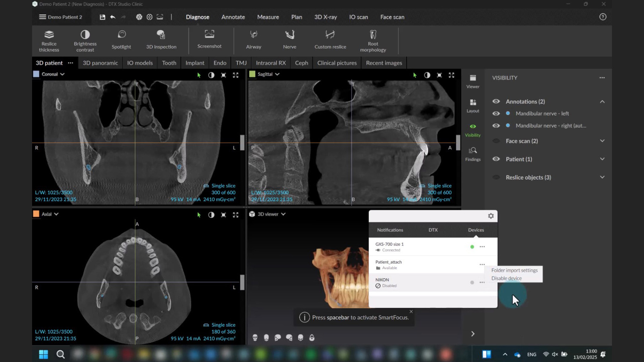Open Root morphology tool

(373, 40)
